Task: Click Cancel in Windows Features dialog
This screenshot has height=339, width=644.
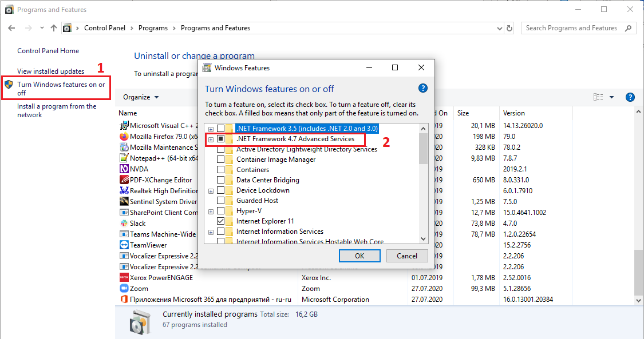Action: coord(407,256)
